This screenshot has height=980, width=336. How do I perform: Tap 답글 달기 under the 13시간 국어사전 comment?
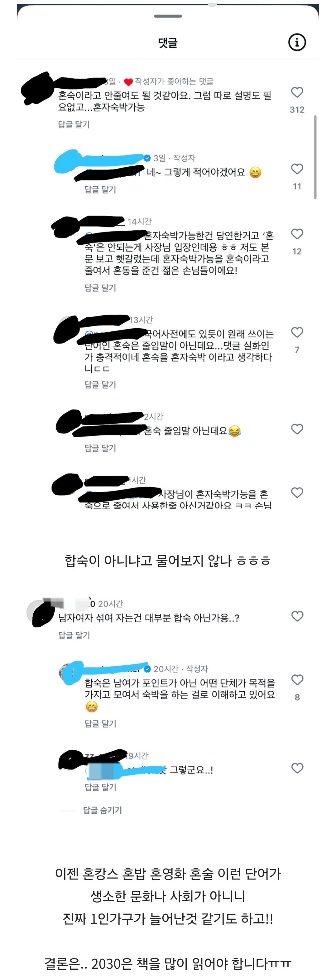point(100,385)
